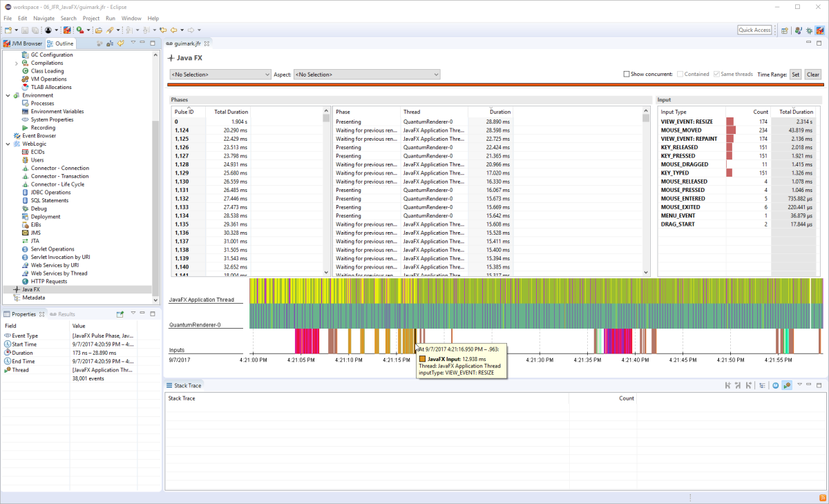This screenshot has height=504, width=829.
Task: Open the Window menu
Action: click(x=131, y=18)
